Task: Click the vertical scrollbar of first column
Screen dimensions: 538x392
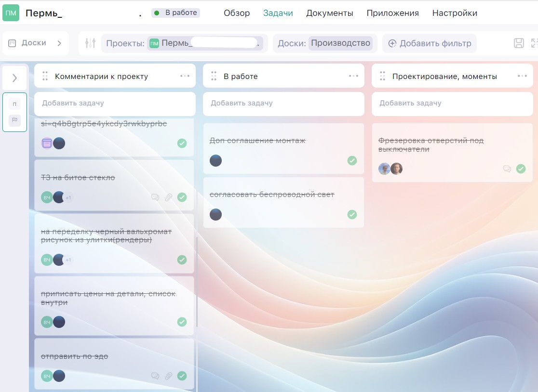Action: point(197,279)
